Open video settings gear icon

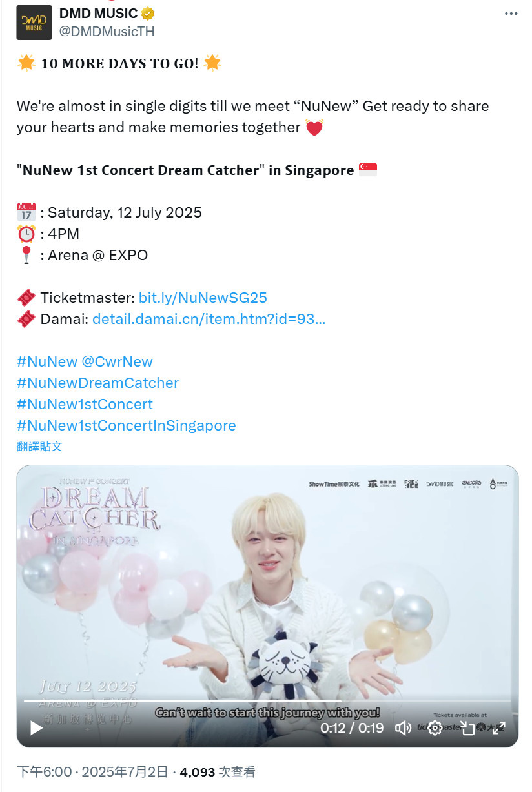point(435,728)
